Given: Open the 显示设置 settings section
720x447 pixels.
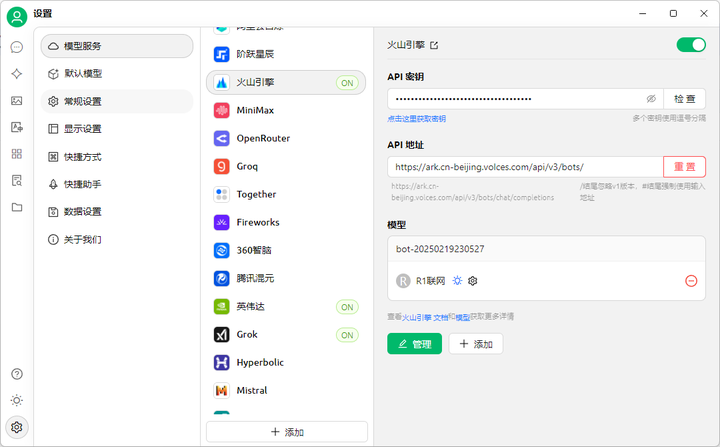Looking at the screenshot, I should coord(117,129).
